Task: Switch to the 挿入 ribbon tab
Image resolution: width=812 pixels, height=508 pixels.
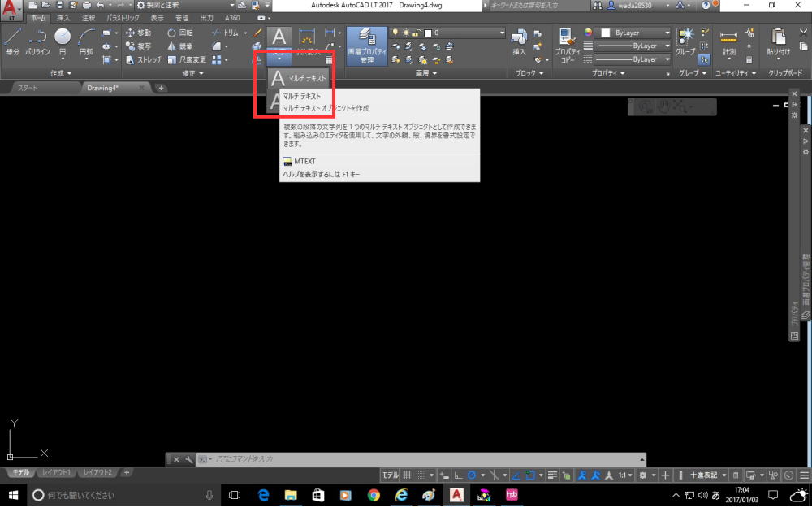Action: (x=63, y=18)
